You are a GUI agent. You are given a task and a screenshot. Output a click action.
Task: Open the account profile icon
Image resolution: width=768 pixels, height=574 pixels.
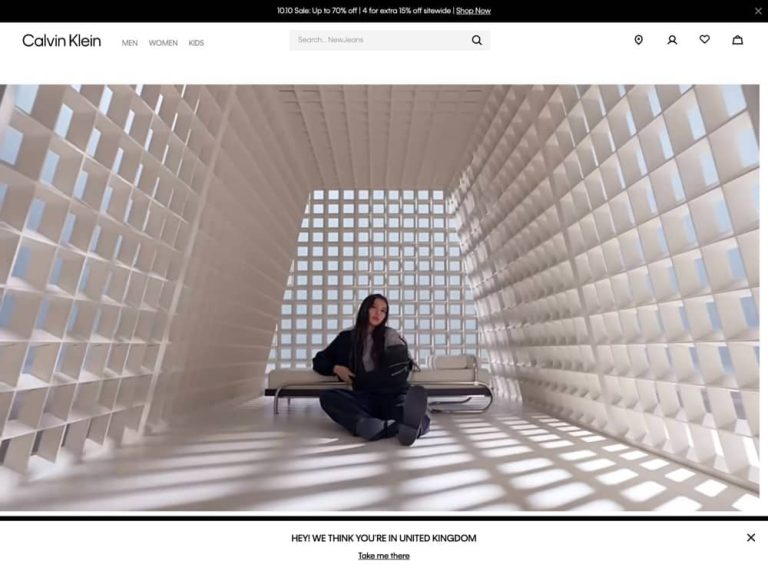[672, 40]
